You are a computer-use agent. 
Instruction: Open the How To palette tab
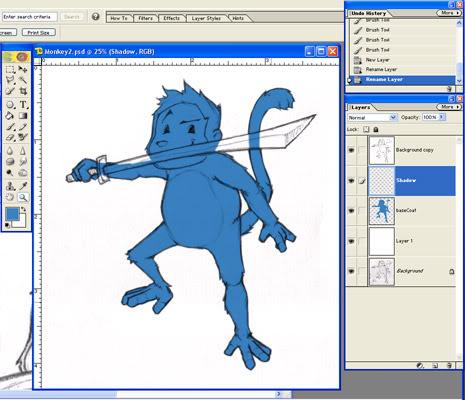pyautogui.click(x=119, y=18)
